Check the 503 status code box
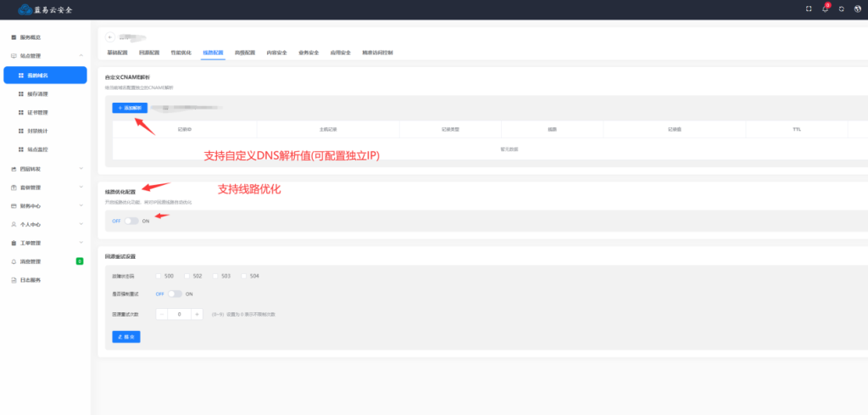This screenshot has height=415, width=868. (x=215, y=276)
